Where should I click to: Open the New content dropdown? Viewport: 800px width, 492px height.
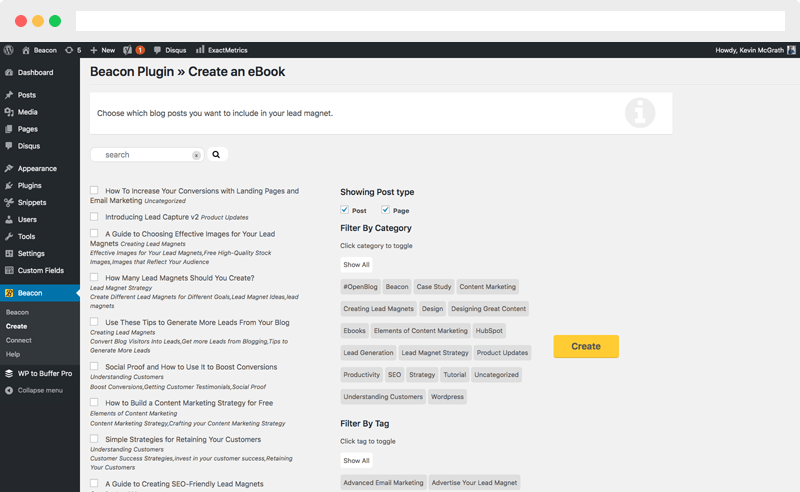[102, 49]
